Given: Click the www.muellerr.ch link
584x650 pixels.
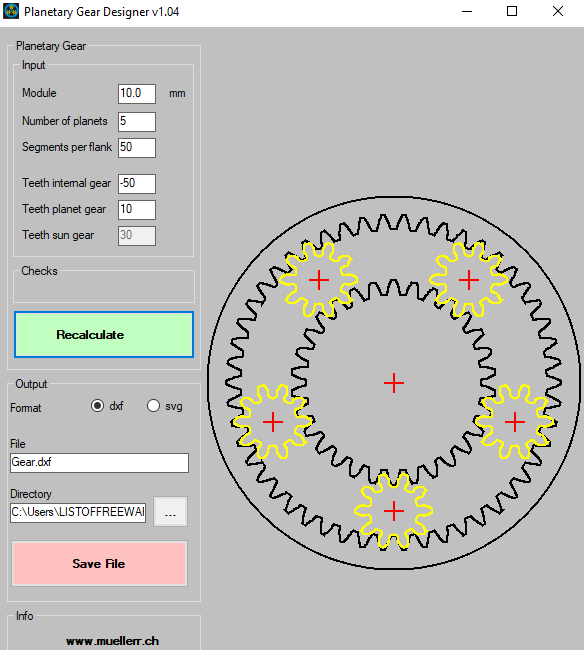Looking at the screenshot, I should [x=112, y=641].
